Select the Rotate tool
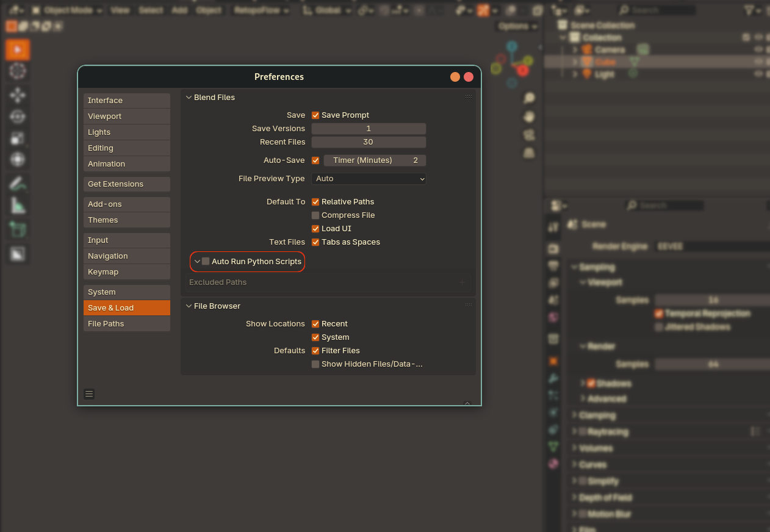 17,117
